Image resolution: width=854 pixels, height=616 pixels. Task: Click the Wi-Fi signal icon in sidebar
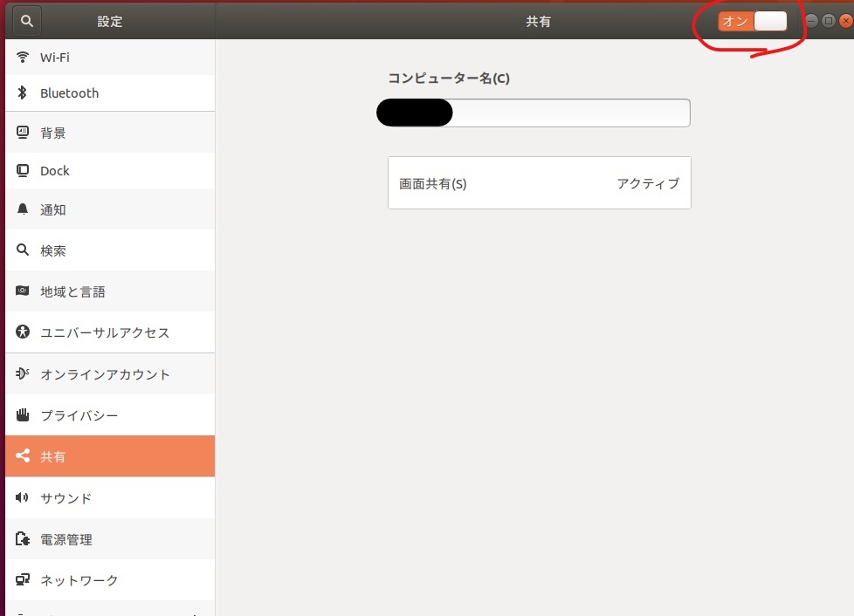pyautogui.click(x=23, y=57)
